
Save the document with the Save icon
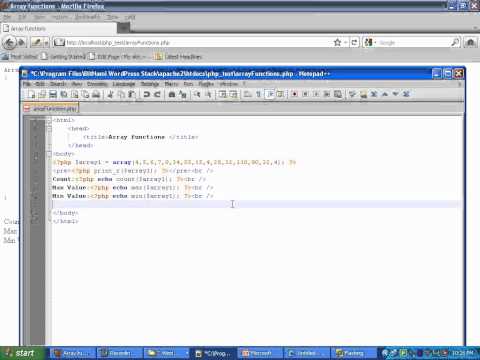(53, 95)
